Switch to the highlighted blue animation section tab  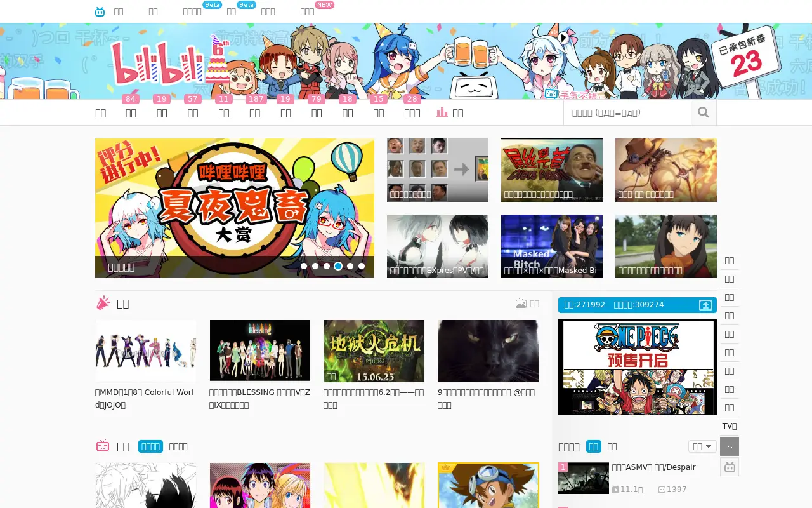(x=150, y=446)
